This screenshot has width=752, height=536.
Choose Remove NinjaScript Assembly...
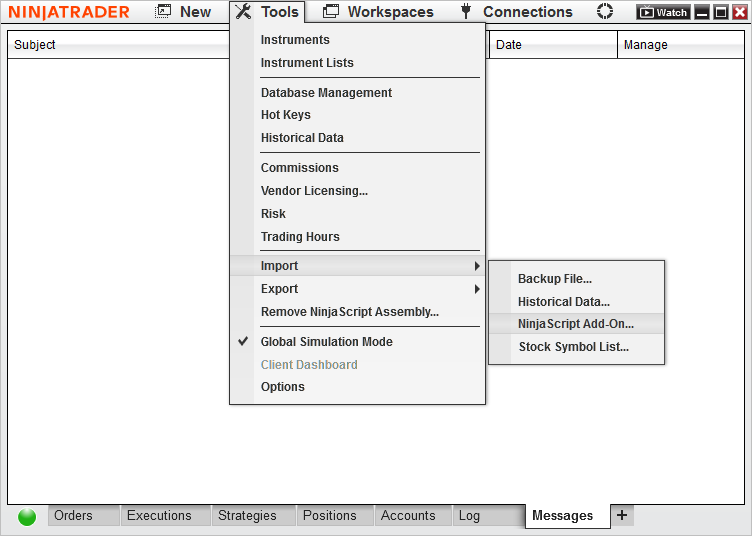pos(350,312)
